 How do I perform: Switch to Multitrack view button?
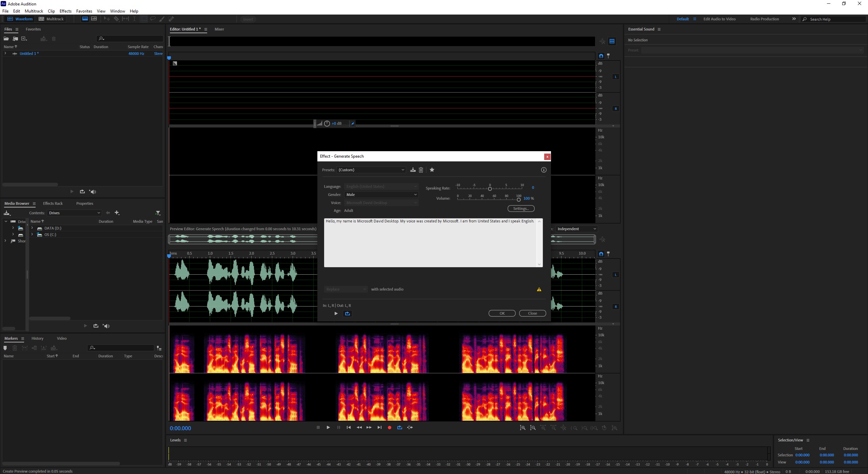click(x=51, y=19)
